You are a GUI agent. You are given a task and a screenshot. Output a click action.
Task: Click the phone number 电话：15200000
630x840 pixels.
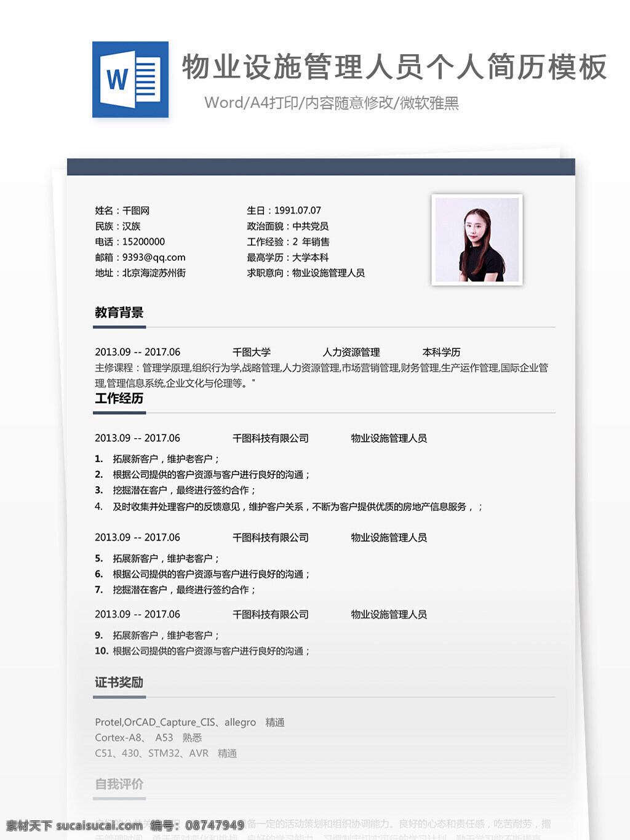130,242
